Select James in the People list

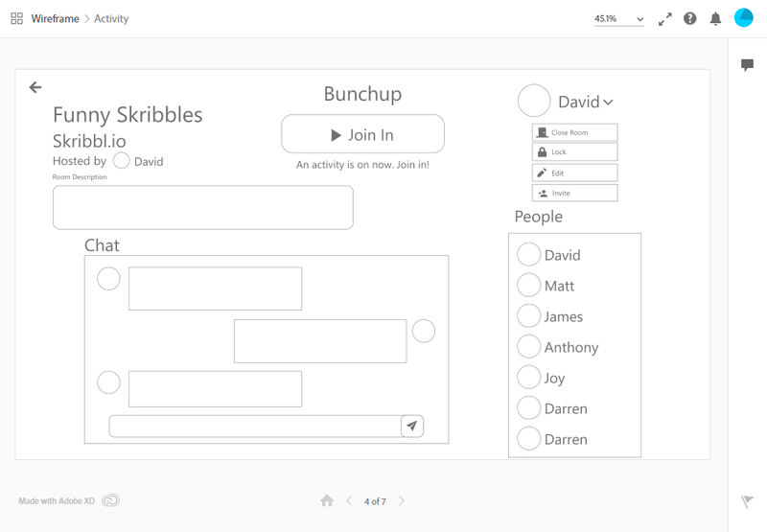click(x=550, y=316)
